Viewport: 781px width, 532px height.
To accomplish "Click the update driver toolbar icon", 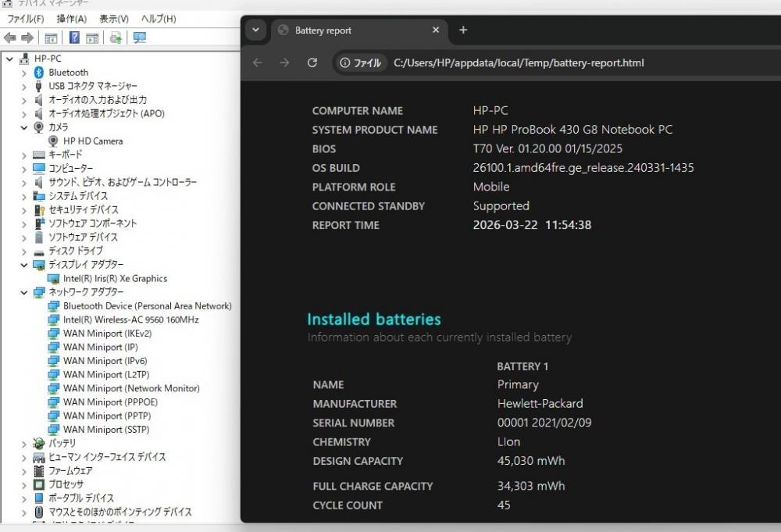I will click(x=116, y=37).
